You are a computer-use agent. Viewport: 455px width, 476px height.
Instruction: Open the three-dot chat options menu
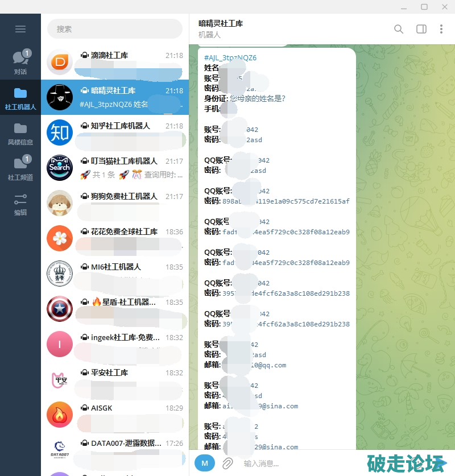pos(441,29)
